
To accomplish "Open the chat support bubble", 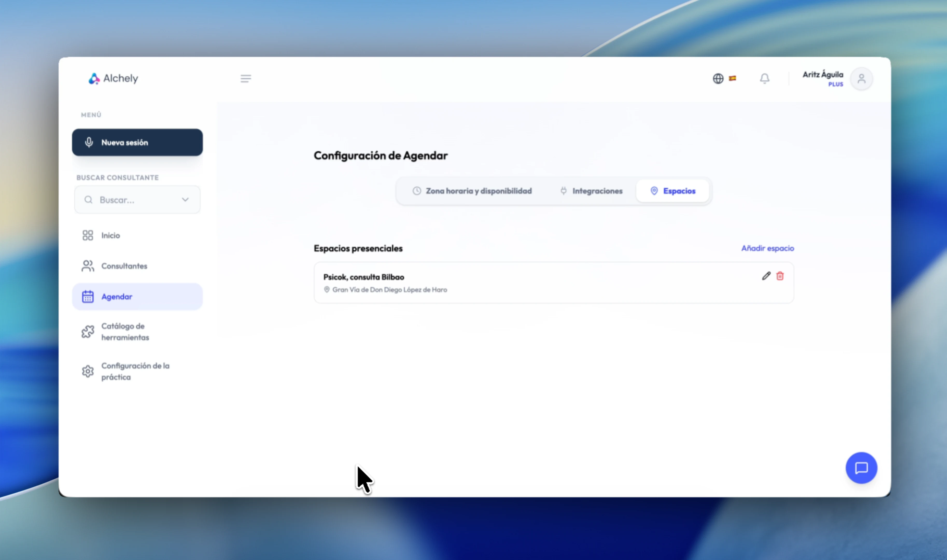I will pyautogui.click(x=861, y=468).
